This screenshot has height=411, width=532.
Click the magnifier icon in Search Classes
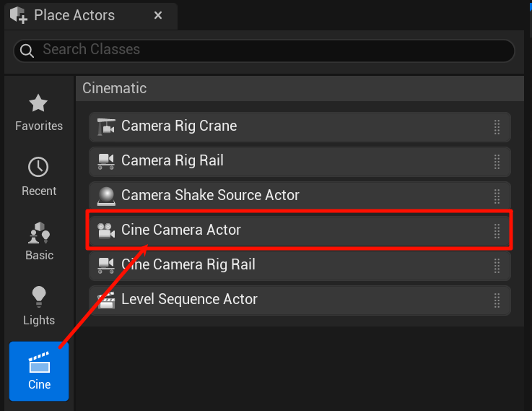point(27,51)
